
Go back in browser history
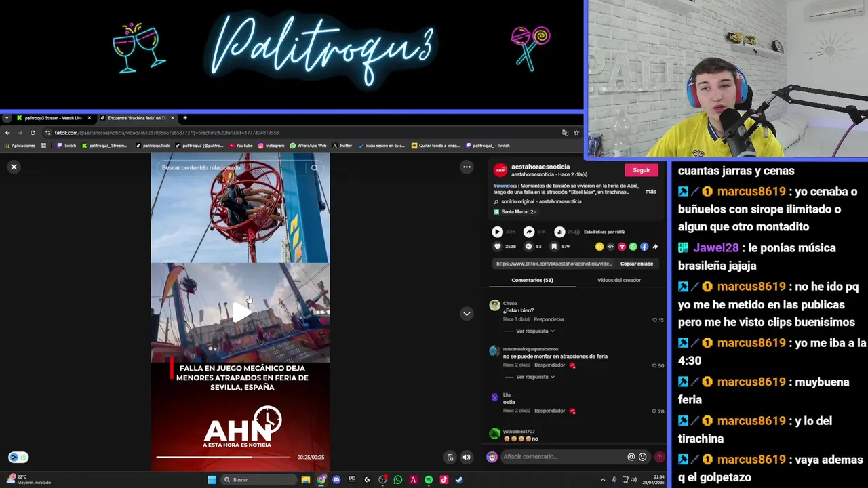pos(7,133)
